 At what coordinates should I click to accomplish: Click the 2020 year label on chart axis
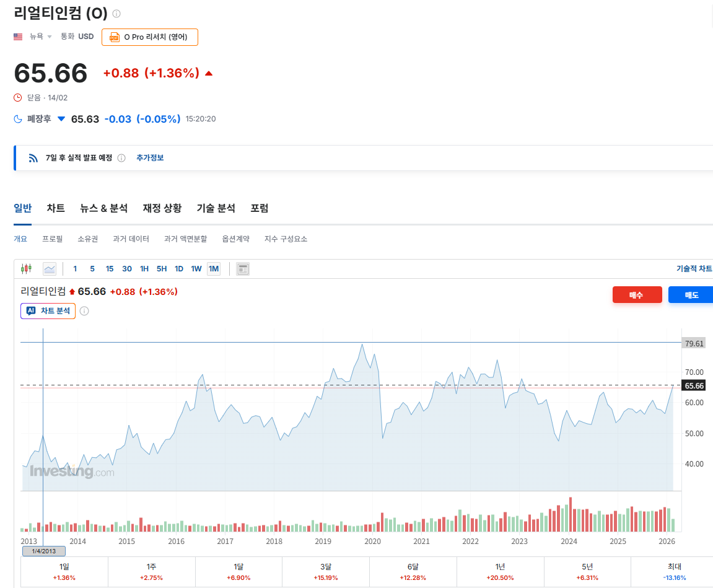tap(372, 541)
